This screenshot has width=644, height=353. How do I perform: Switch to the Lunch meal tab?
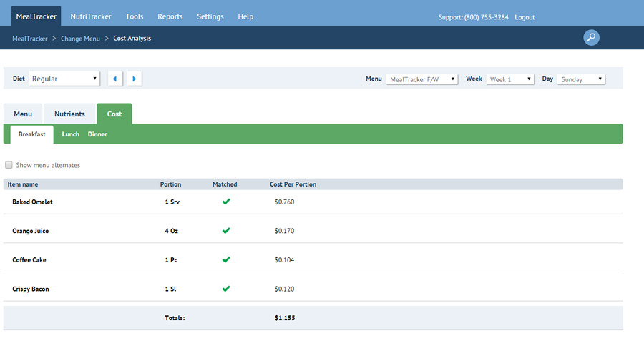[71, 134]
